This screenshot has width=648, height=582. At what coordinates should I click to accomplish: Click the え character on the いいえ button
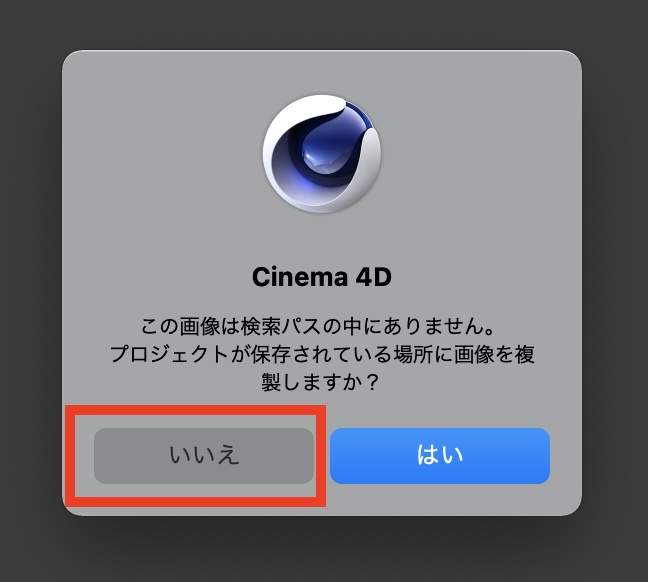(228, 456)
